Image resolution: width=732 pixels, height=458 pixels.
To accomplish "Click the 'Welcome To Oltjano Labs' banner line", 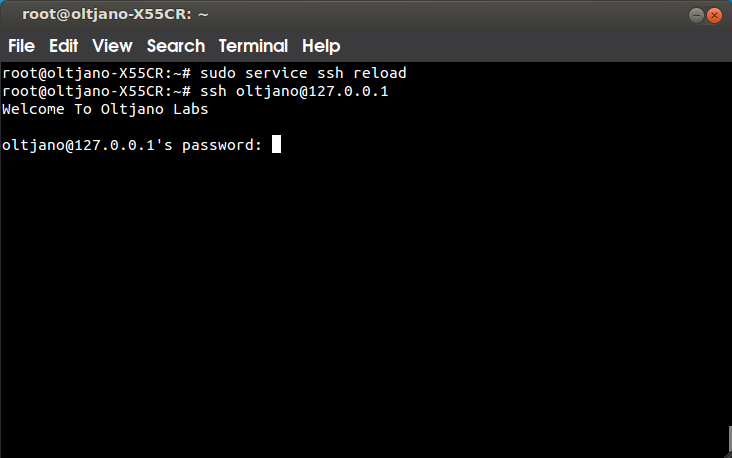I will 105,109.
